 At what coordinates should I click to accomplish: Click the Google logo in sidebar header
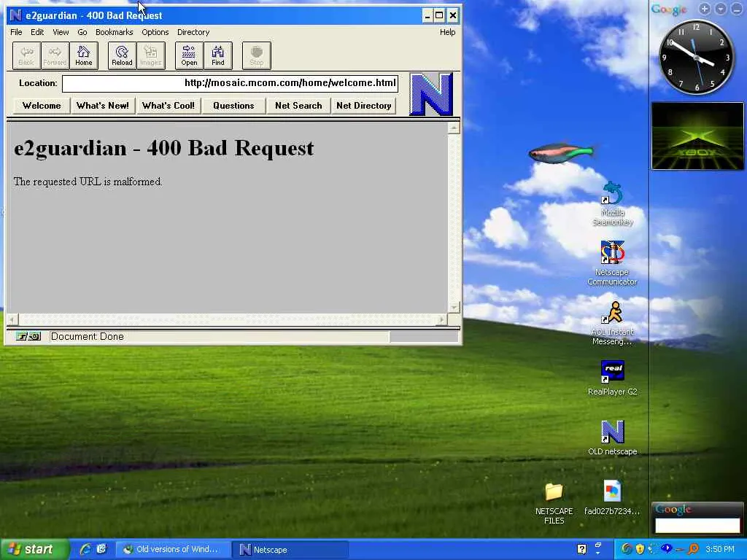669,9
